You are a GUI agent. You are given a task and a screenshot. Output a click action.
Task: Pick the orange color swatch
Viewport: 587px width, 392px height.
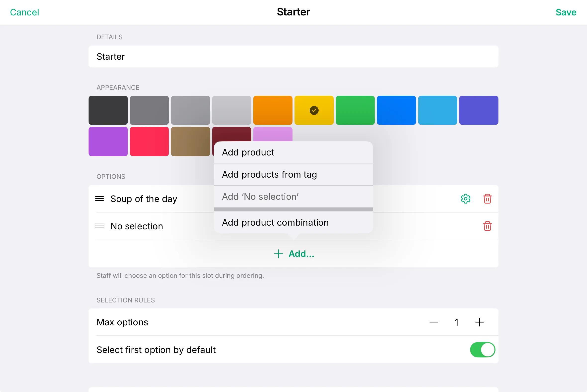point(273,110)
